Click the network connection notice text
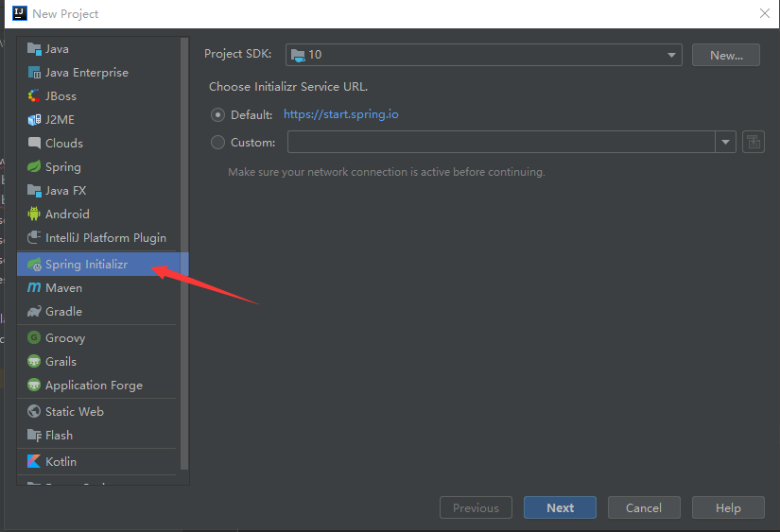This screenshot has height=532, width=780. (386, 172)
